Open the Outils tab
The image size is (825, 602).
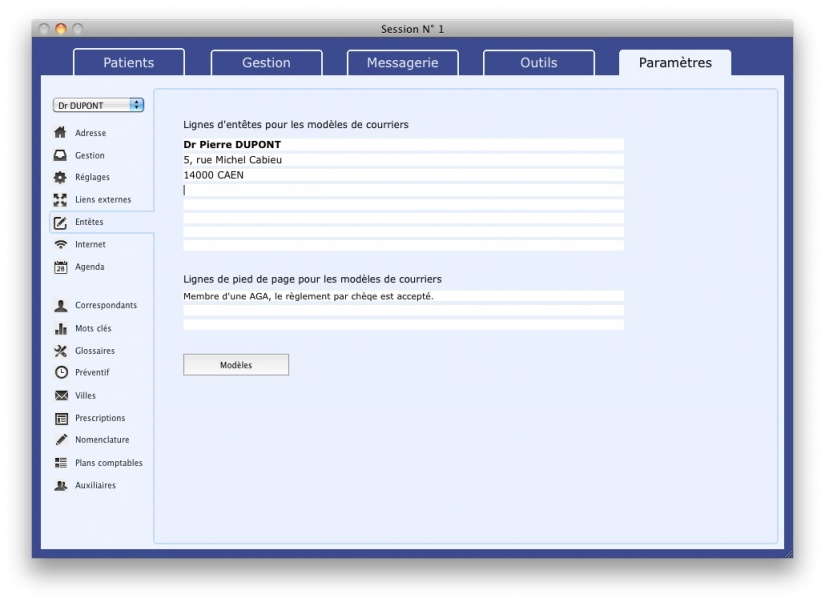click(x=539, y=63)
